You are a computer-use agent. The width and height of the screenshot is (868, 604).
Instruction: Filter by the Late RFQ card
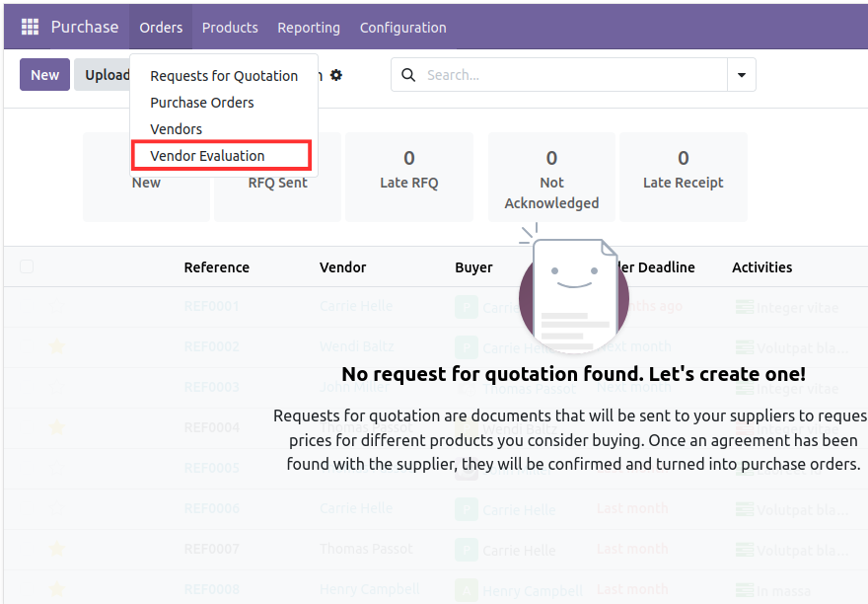(409, 177)
